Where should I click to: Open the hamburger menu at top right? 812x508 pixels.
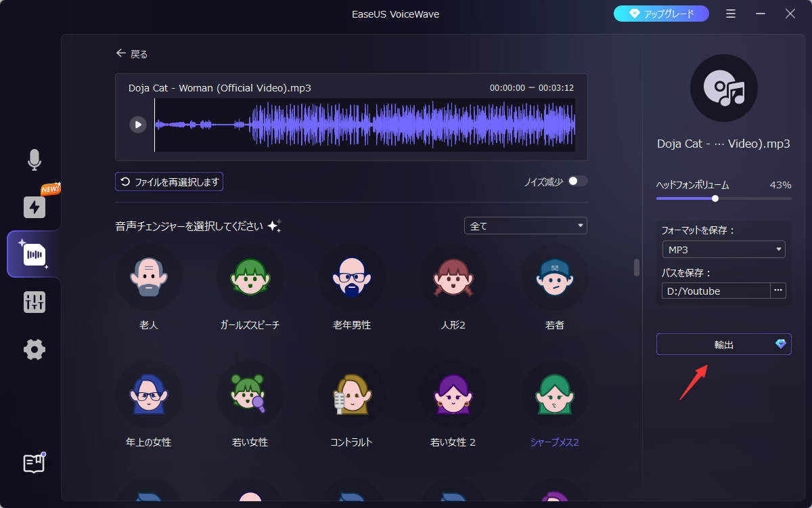click(730, 14)
